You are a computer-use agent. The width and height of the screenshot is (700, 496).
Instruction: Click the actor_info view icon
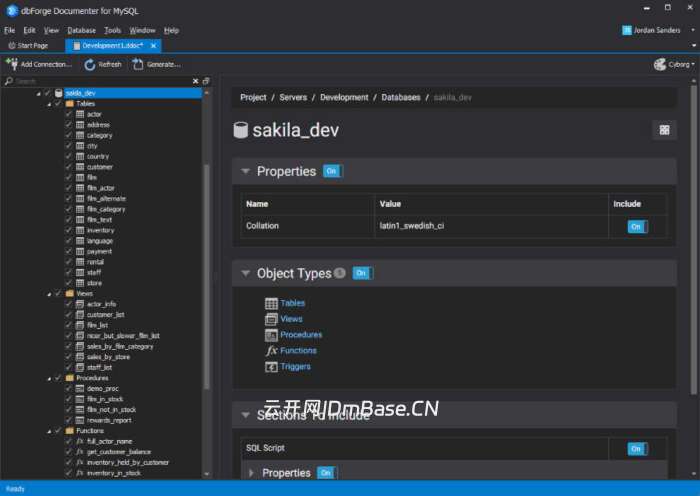80,304
